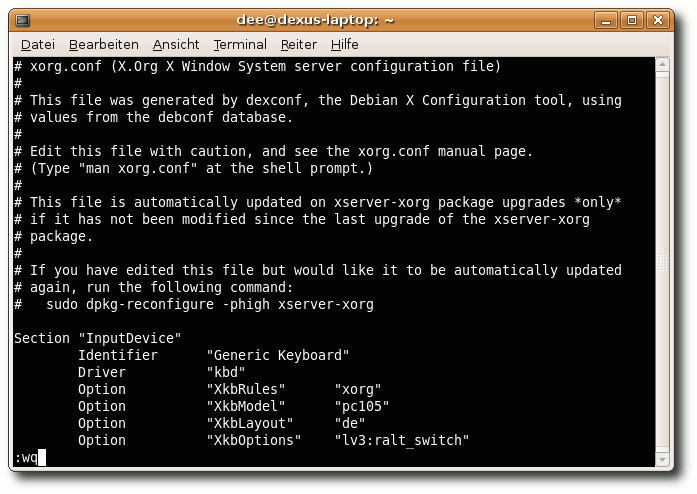
Task: Click the "pc105" value
Action: pyautogui.click(x=362, y=406)
